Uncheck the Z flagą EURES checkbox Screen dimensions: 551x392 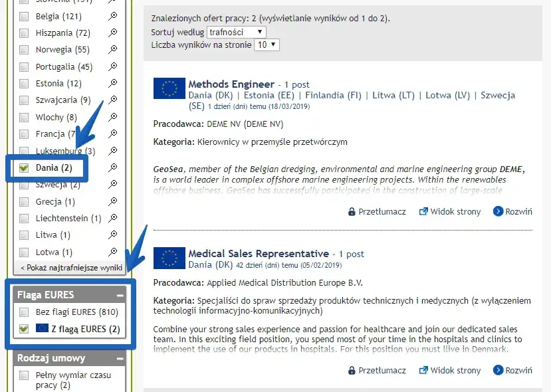(x=25, y=328)
